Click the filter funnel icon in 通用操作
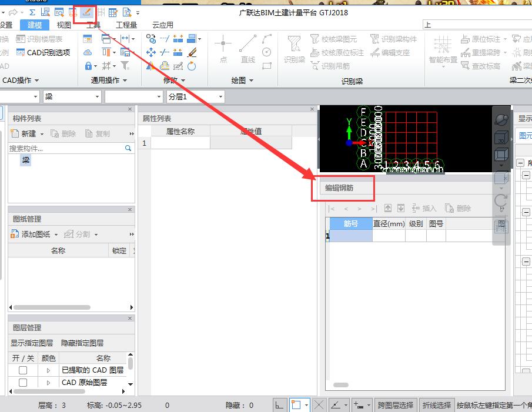Image resolution: width=532 pixels, height=412 pixels. click(125, 65)
